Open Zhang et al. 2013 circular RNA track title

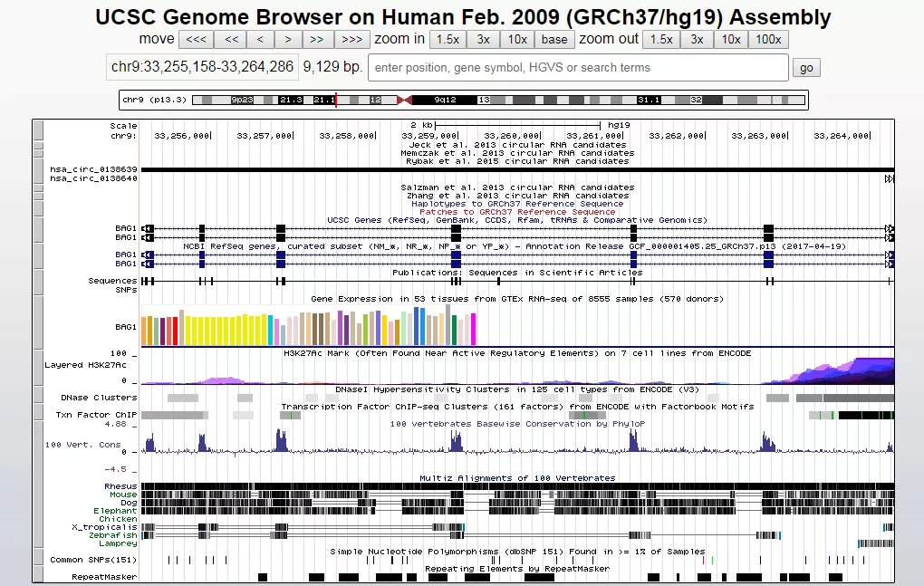[517, 196]
